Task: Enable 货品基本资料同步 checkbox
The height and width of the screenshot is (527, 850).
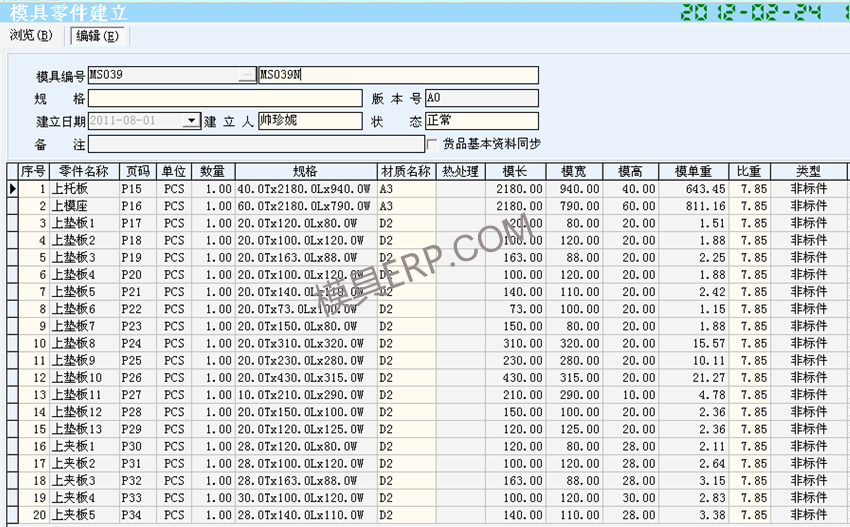Action: [432, 144]
